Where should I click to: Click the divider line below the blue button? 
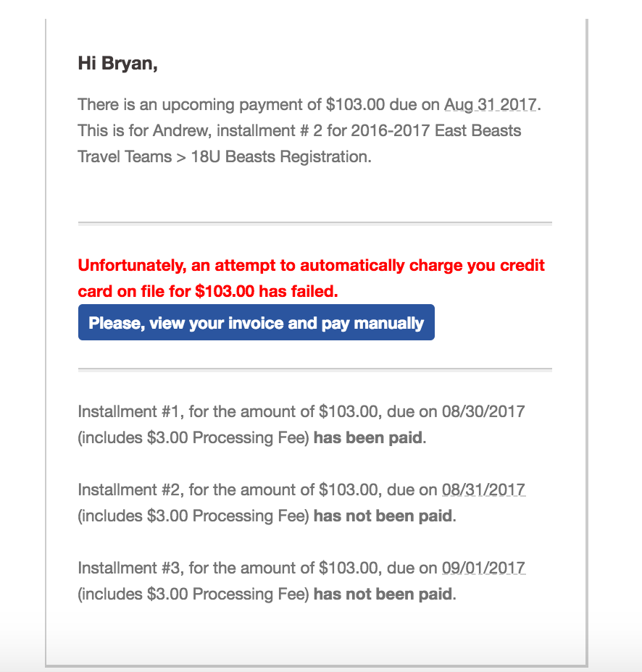(314, 369)
